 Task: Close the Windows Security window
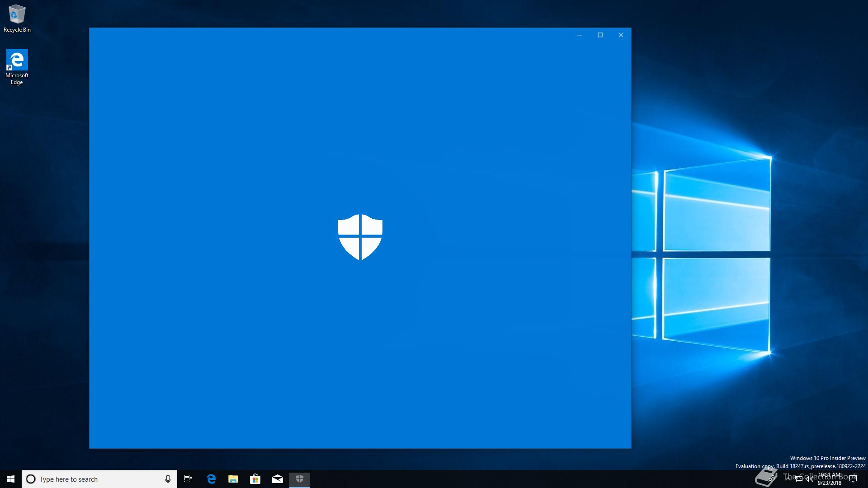[x=621, y=35]
